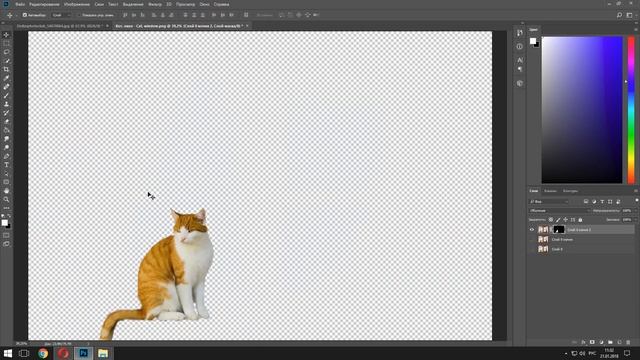Open the Image (Изображение) menu
Screen dimensions: 640x360
77,4
